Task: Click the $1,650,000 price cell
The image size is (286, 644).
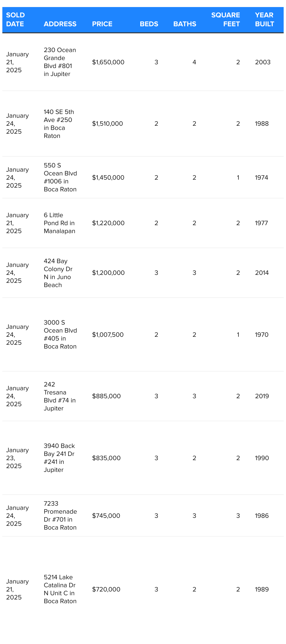Action: coord(108,62)
